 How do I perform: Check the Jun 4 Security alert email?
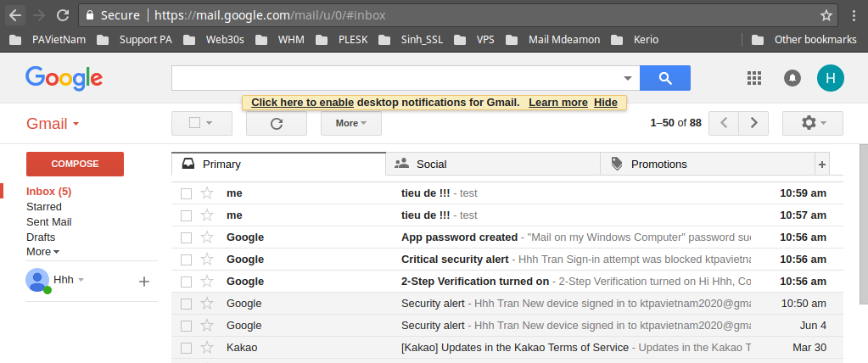[x=186, y=326]
